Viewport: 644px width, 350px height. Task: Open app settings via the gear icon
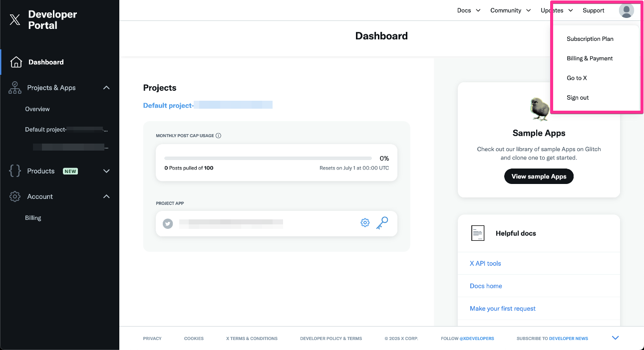pyautogui.click(x=365, y=223)
